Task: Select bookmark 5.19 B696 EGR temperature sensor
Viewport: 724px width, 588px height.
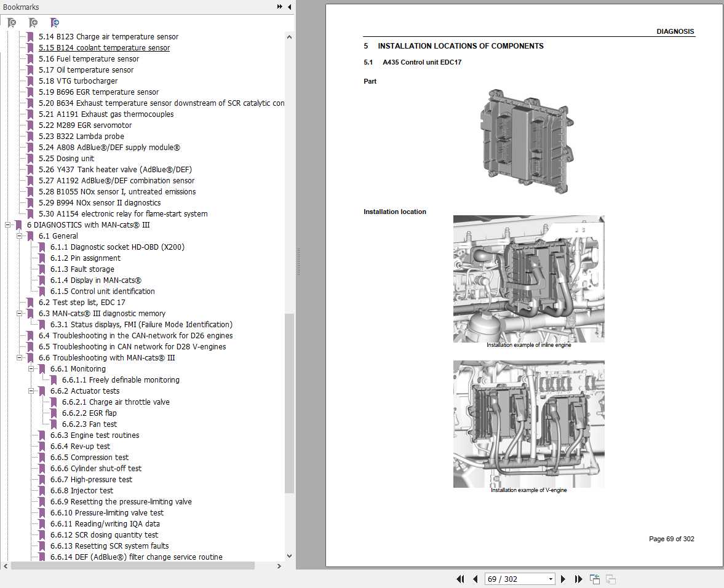Action: pos(99,92)
